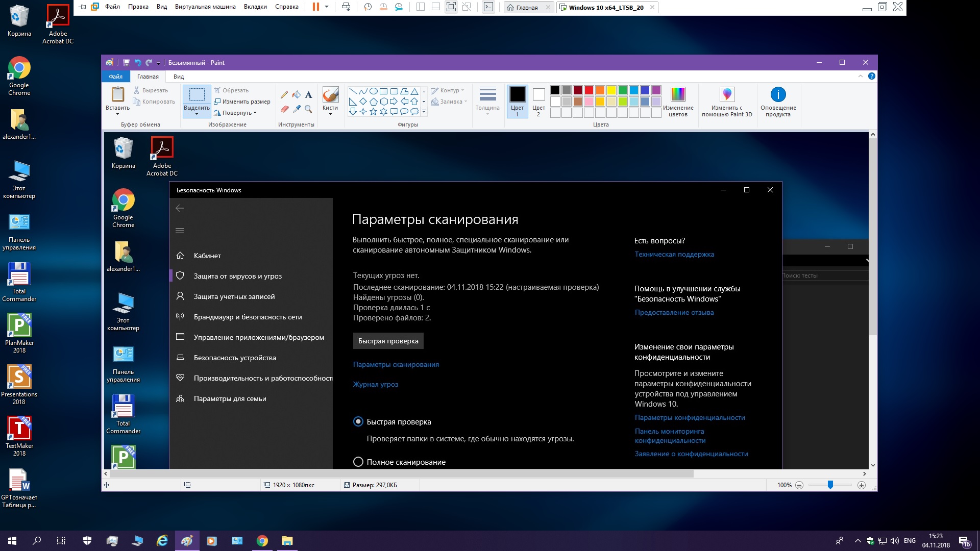Image resolution: width=980 pixels, height=551 pixels.
Task: Pick the red color swatch in palette
Action: (589, 90)
